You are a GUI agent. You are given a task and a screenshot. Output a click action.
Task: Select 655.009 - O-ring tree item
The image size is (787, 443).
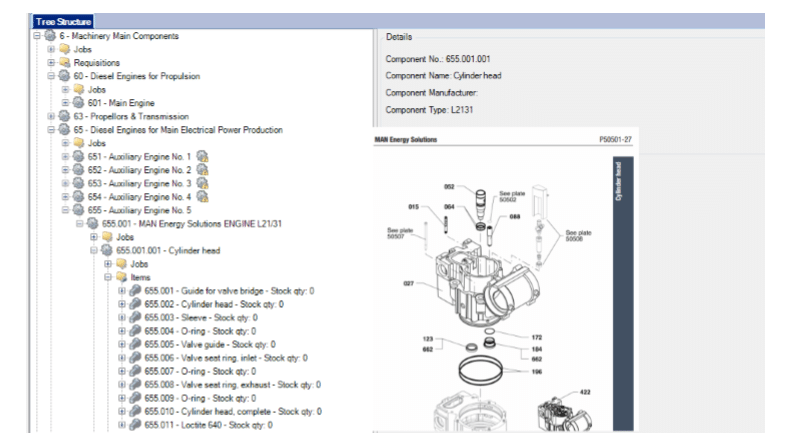(200, 398)
